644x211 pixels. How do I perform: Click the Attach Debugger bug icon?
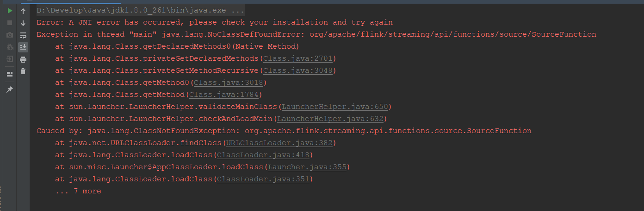9,47
